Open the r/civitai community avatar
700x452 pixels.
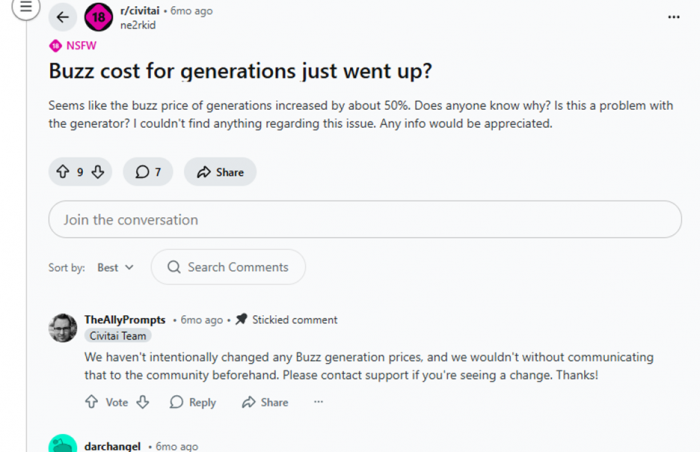[x=98, y=17]
